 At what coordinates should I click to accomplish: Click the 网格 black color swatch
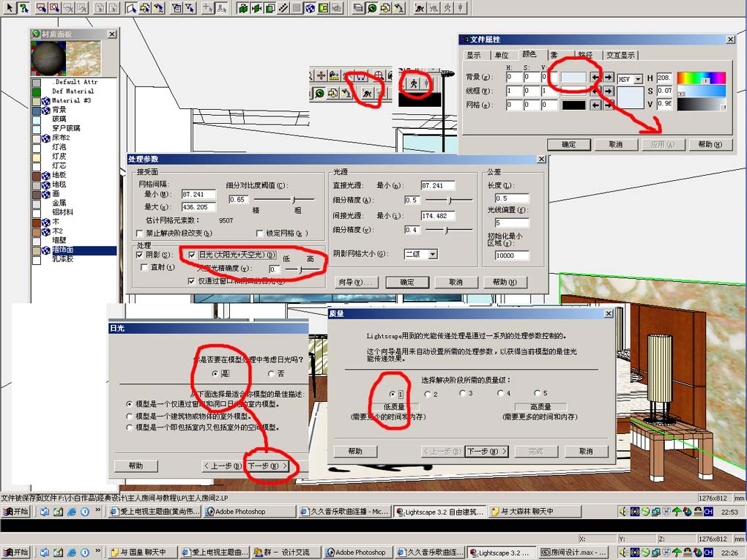(x=573, y=105)
